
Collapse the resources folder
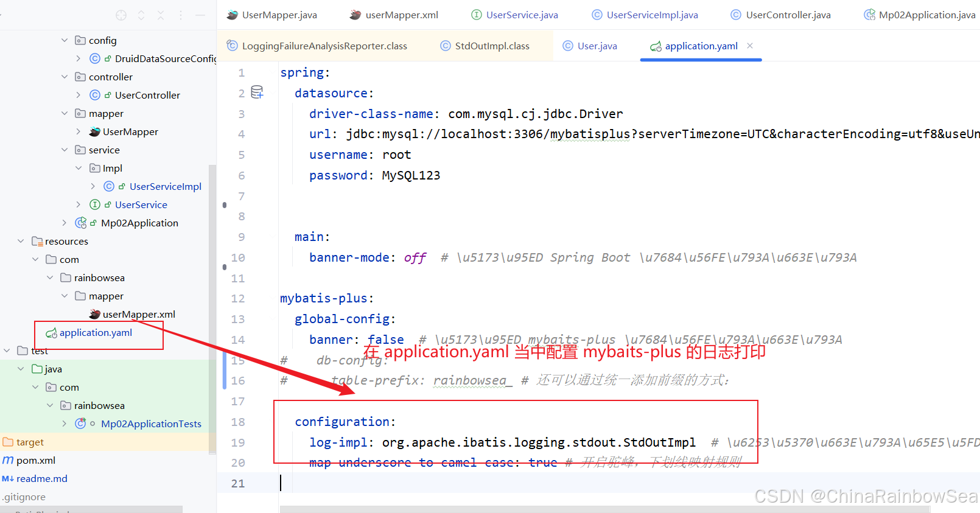pyautogui.click(x=21, y=241)
